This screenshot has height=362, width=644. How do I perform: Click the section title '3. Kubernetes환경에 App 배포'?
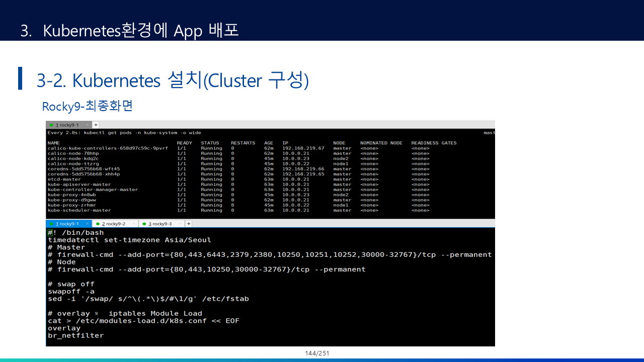(129, 30)
